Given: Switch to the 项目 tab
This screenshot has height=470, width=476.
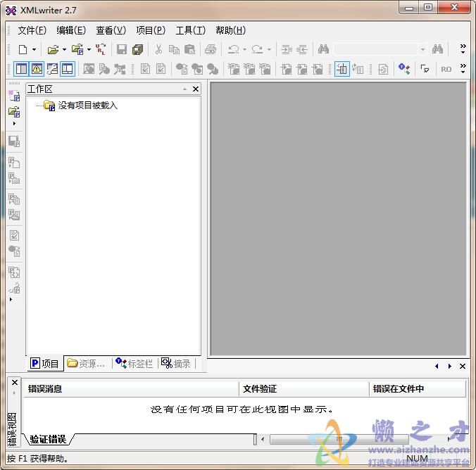Looking at the screenshot, I should pos(46,363).
